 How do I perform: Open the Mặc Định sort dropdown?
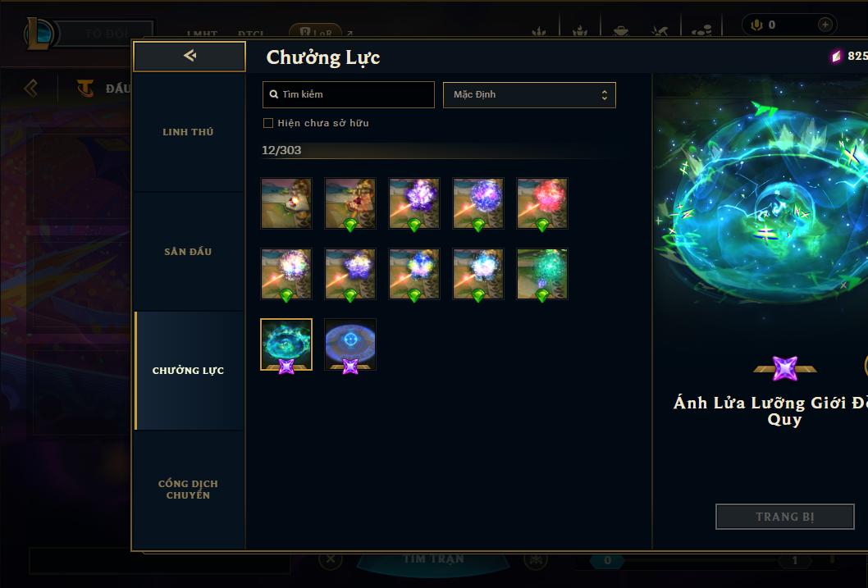click(x=529, y=94)
